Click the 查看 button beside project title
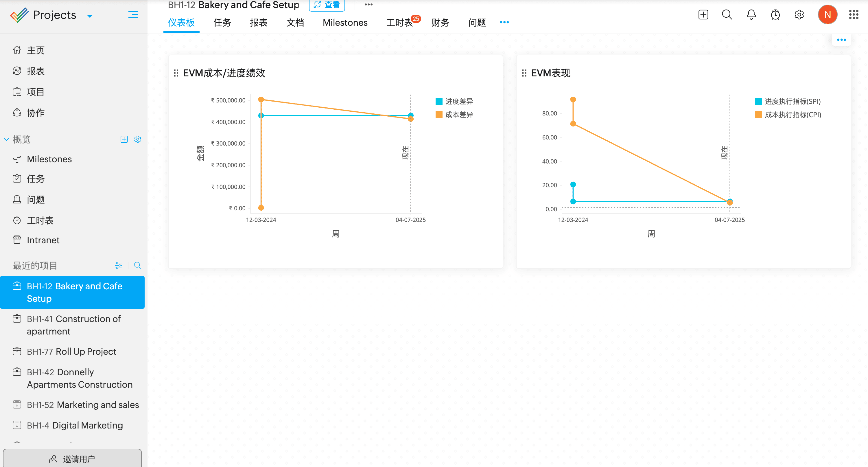Image resolution: width=868 pixels, height=467 pixels. [327, 5]
